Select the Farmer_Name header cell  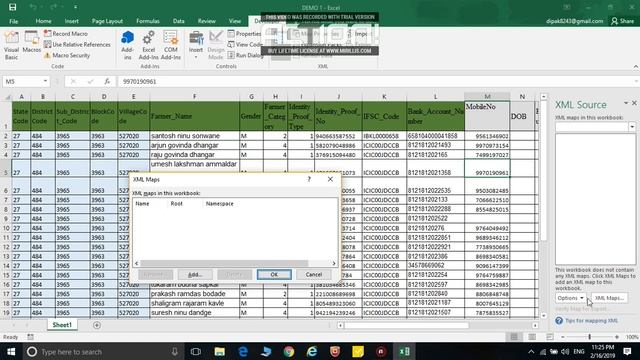point(194,116)
